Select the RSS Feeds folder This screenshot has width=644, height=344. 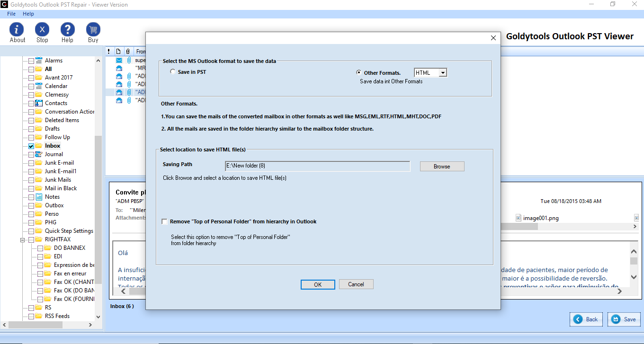tap(57, 316)
